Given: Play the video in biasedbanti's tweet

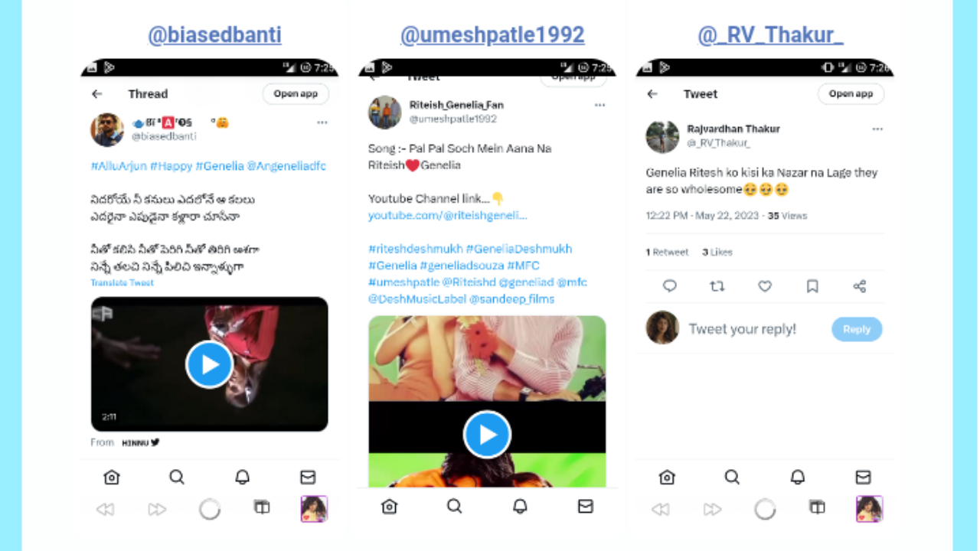Looking at the screenshot, I should [209, 364].
